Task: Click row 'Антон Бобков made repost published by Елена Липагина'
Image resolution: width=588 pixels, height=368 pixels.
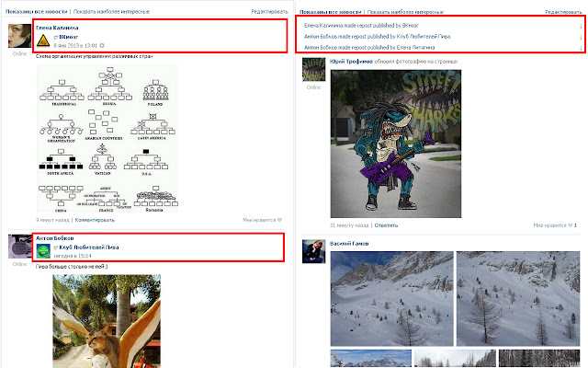Action: 443,48
